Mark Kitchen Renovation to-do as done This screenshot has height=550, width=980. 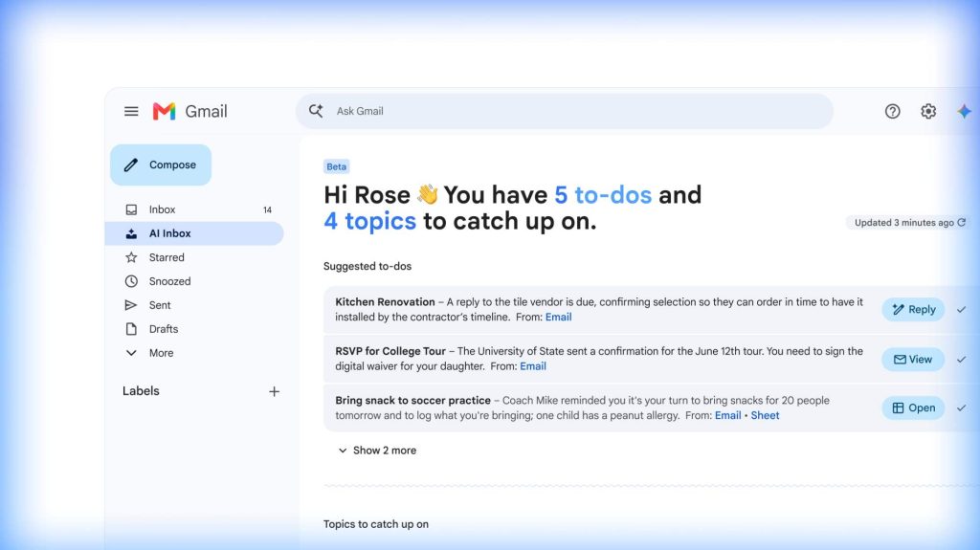[x=961, y=309]
